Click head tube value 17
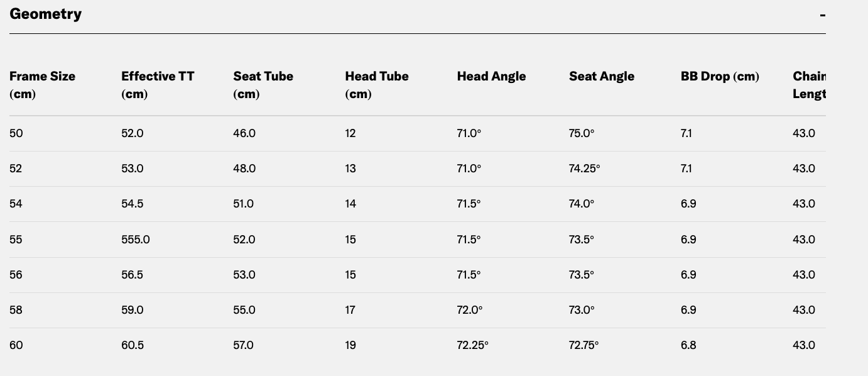This screenshot has height=376, width=868. coord(350,310)
